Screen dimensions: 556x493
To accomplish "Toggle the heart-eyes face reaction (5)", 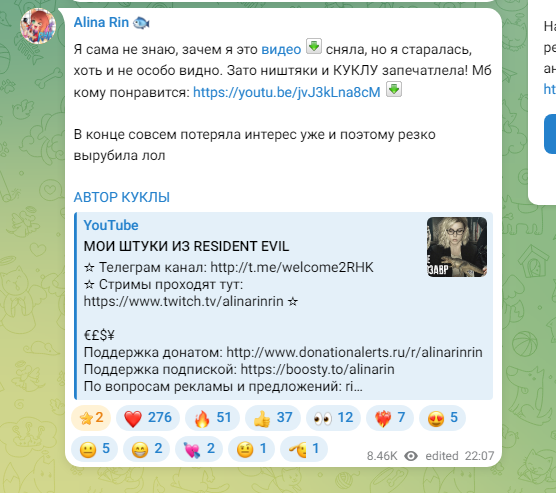I will (x=442, y=418).
